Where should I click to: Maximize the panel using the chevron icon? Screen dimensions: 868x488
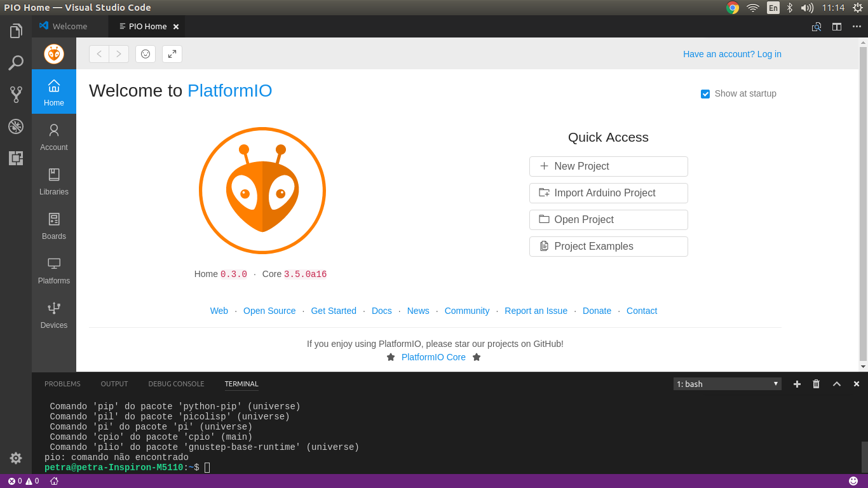pyautogui.click(x=836, y=384)
